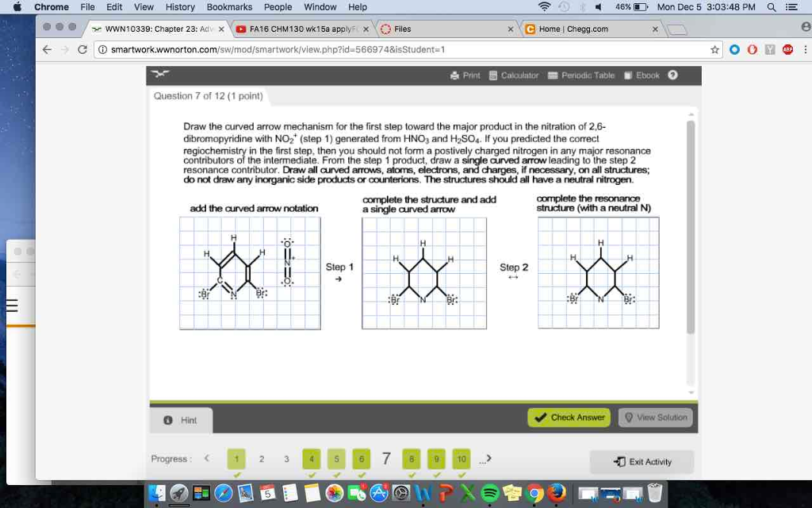The height and width of the screenshot is (508, 812).
Task: Open the View Solution button
Action: (x=656, y=417)
